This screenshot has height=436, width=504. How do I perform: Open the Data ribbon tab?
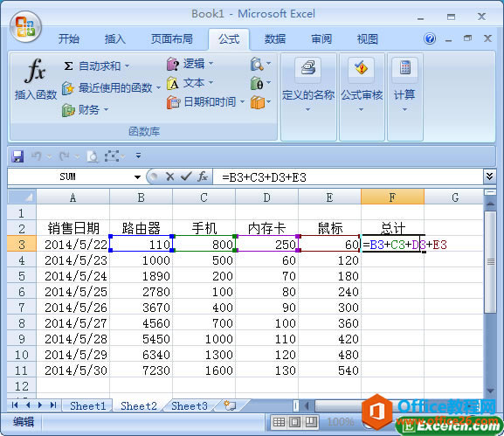(x=275, y=39)
